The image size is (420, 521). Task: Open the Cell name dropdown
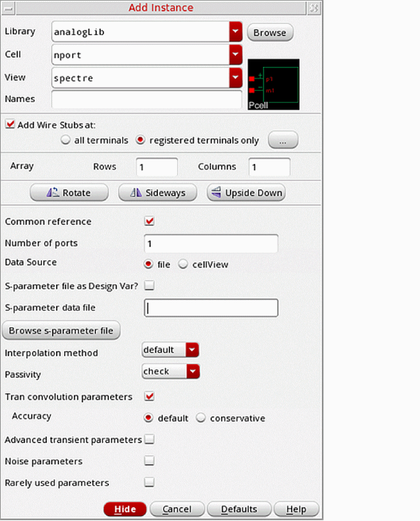[x=235, y=55]
